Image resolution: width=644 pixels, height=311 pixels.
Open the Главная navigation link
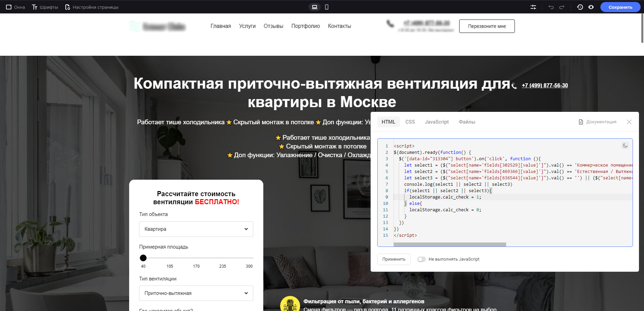[221, 26]
